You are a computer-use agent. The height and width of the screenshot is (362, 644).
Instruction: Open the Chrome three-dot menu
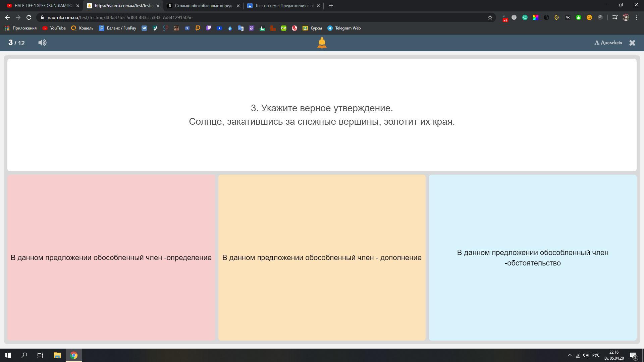click(637, 17)
